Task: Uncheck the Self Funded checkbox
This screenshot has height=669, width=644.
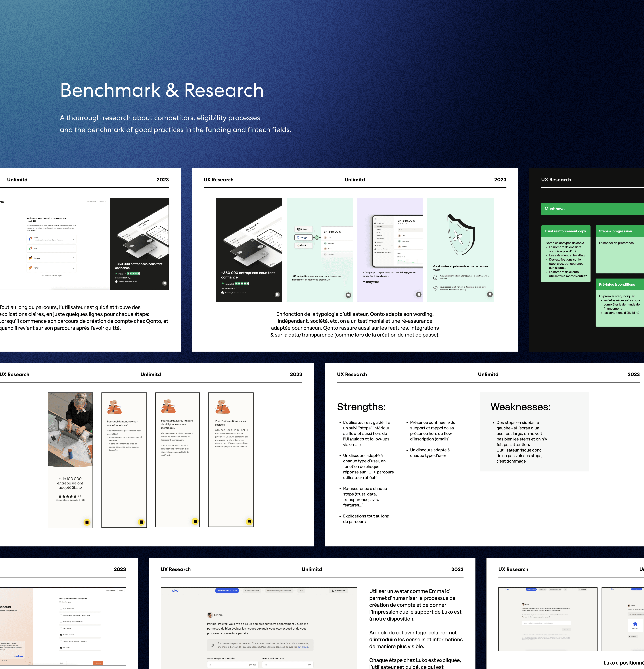Action: point(61,648)
